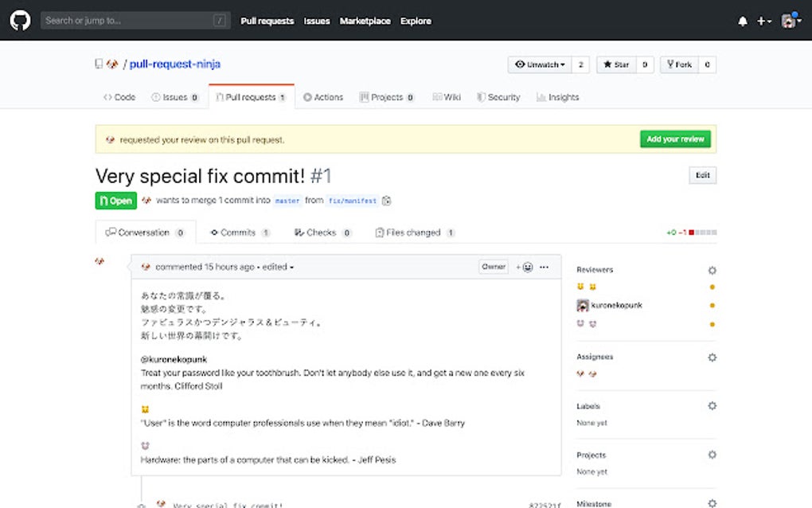812x508 pixels.
Task: Open the plus (+) create new dropdown
Action: tap(761, 21)
